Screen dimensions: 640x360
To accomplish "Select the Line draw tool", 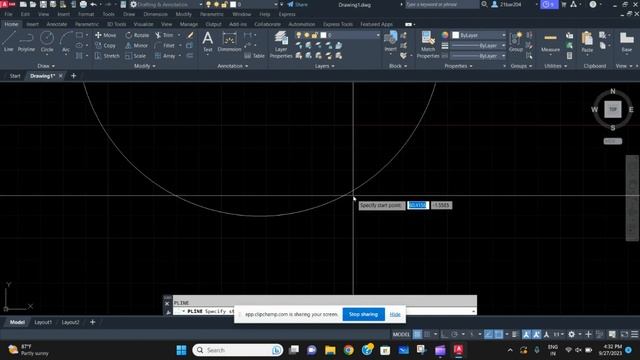I will [8, 42].
